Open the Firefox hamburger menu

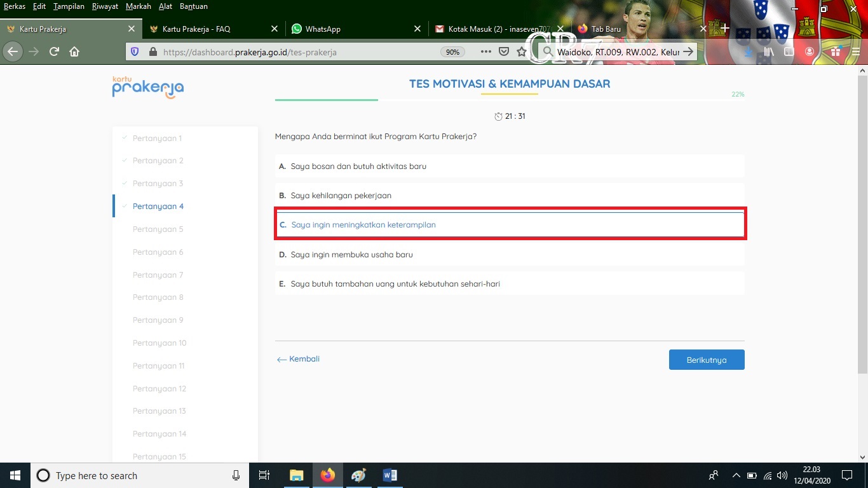point(855,52)
